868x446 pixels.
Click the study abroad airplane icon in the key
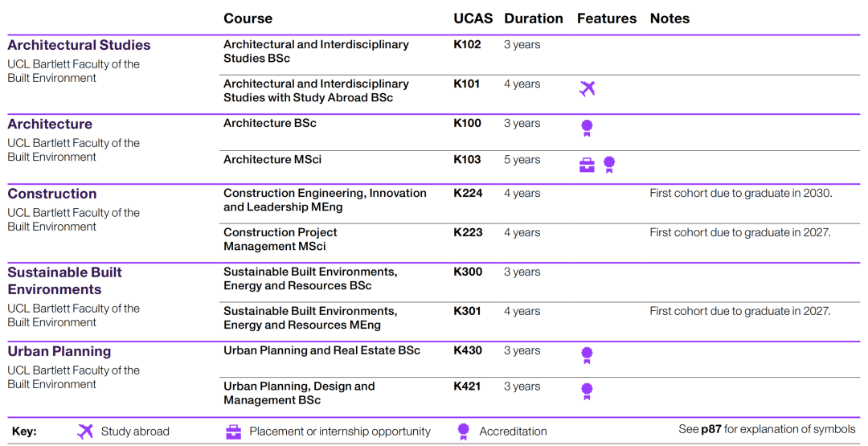point(85,432)
